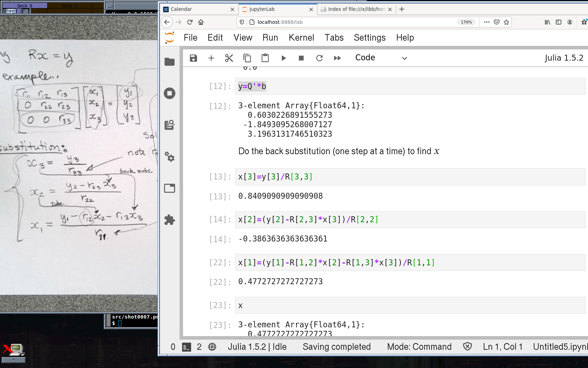The width and height of the screenshot is (588, 368).
Task: Restart kernel and run all cells
Action: tap(337, 58)
